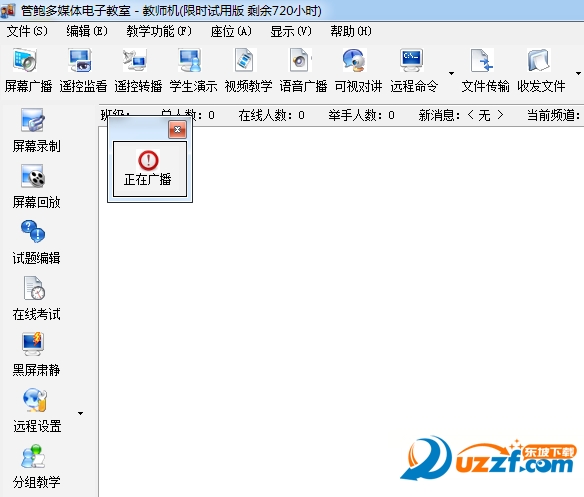Expand the 收发文件 dropdown arrow

[578, 73]
